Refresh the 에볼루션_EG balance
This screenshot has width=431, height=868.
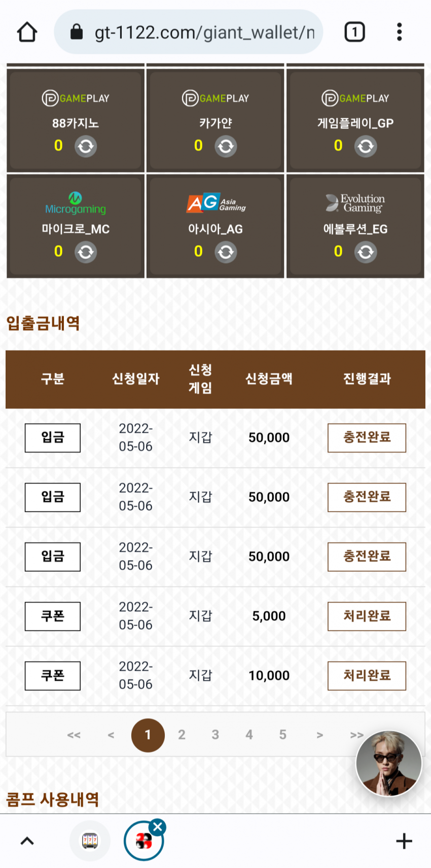[x=366, y=252]
